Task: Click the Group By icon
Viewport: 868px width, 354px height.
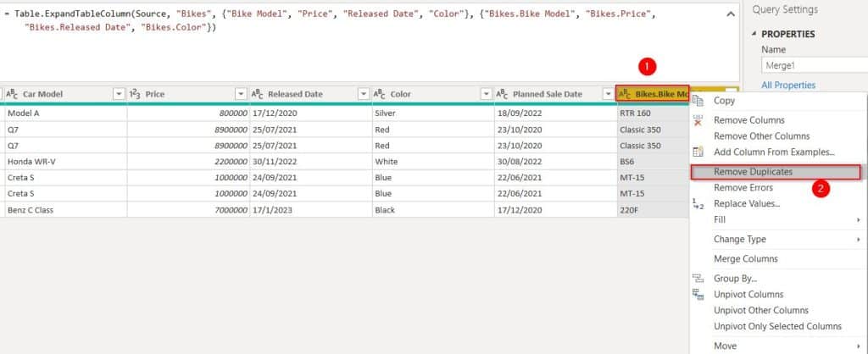Action: point(698,279)
